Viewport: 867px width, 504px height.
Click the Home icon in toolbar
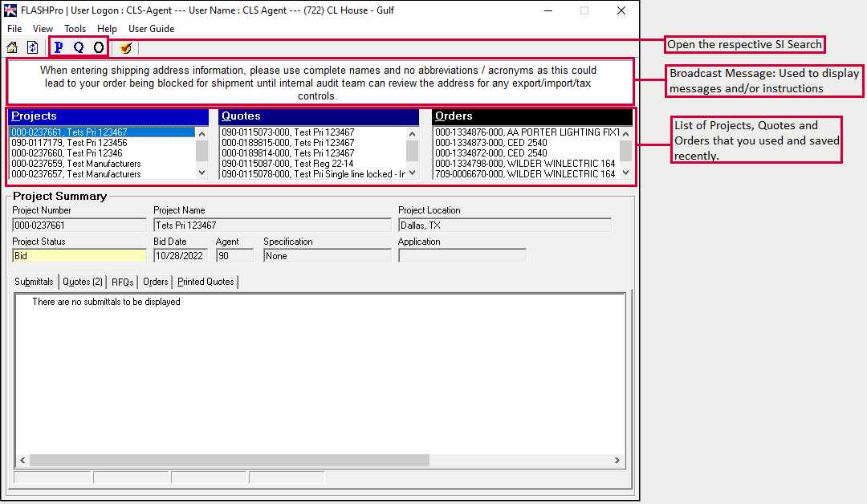[x=12, y=47]
